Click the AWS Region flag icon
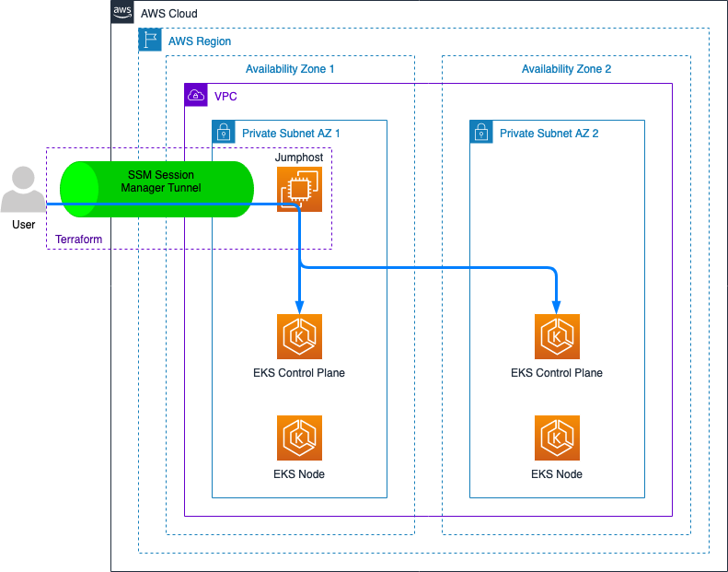 click(x=150, y=40)
